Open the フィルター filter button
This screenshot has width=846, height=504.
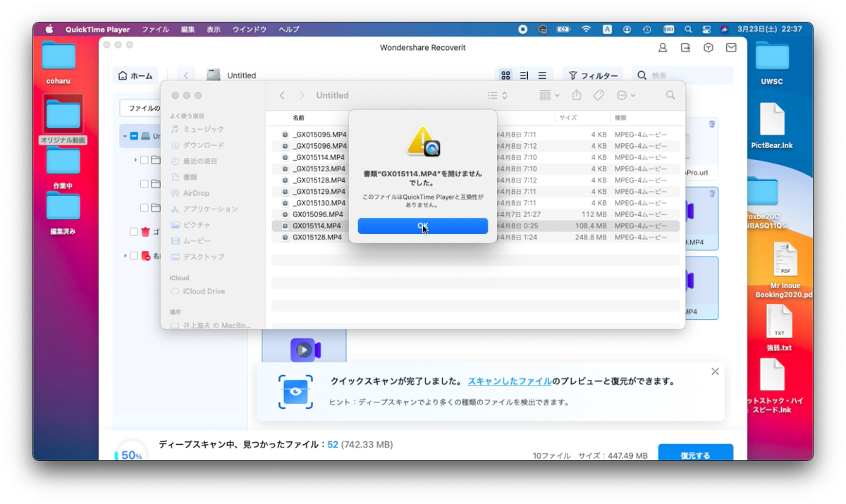coord(593,75)
